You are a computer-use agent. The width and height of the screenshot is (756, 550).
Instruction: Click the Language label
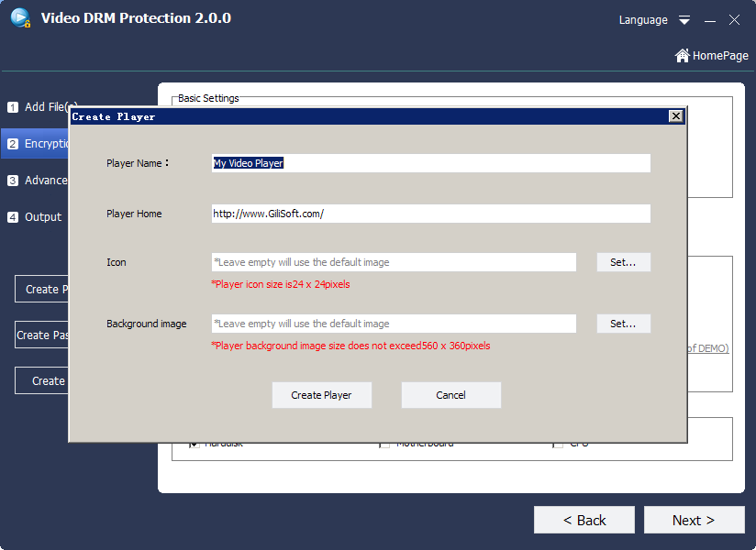(643, 20)
